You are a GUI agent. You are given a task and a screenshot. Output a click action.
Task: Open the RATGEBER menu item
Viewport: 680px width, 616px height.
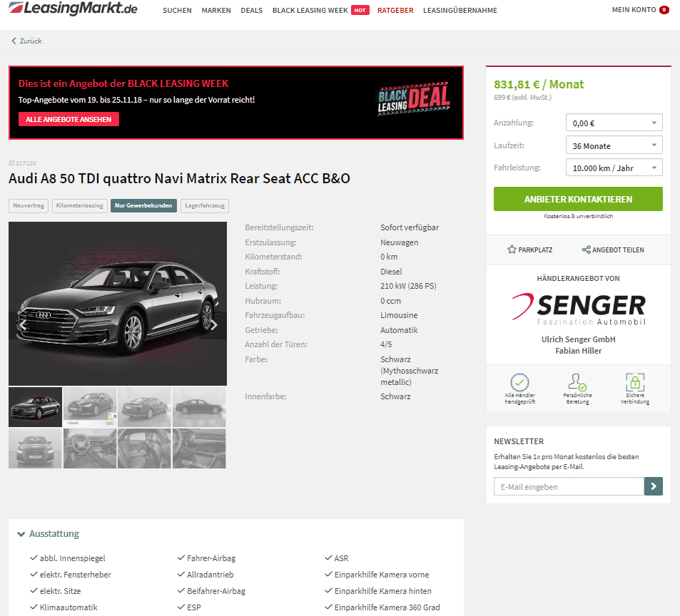[395, 11]
